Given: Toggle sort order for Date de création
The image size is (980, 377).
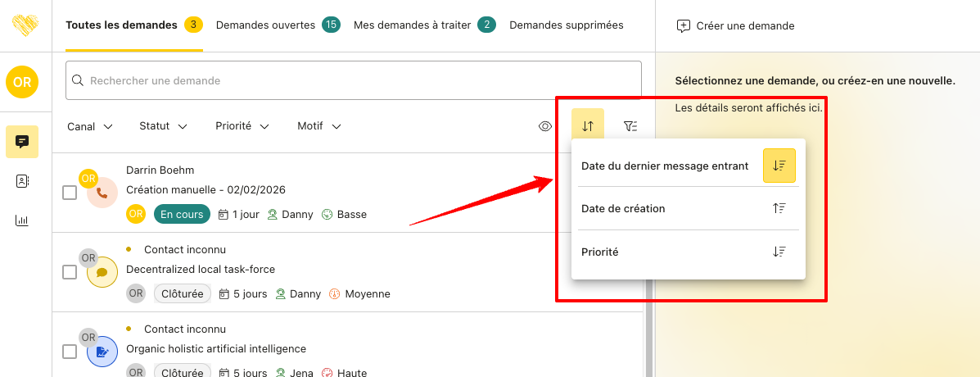Looking at the screenshot, I should point(779,208).
